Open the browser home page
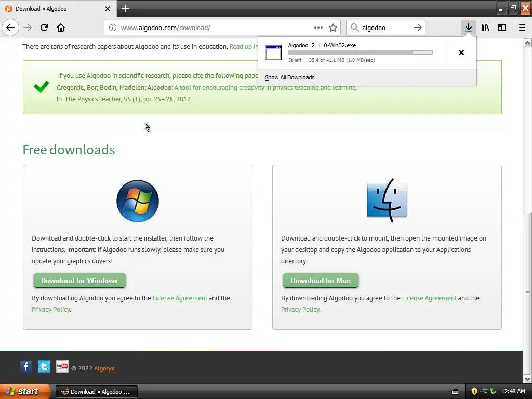 click(x=61, y=28)
